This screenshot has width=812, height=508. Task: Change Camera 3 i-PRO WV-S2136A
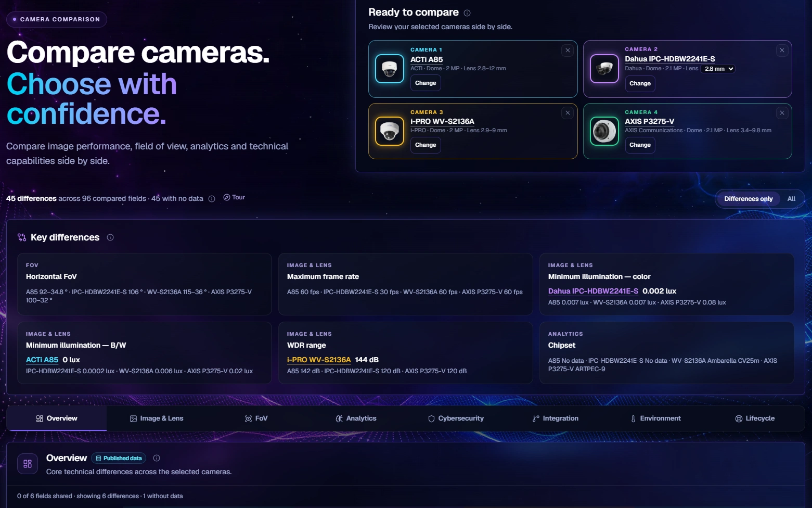click(426, 145)
